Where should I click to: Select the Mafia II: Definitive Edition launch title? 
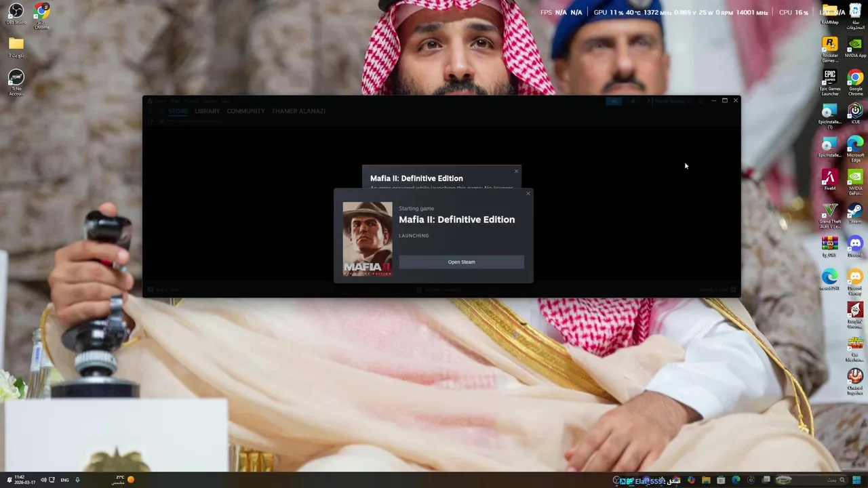[x=456, y=220]
